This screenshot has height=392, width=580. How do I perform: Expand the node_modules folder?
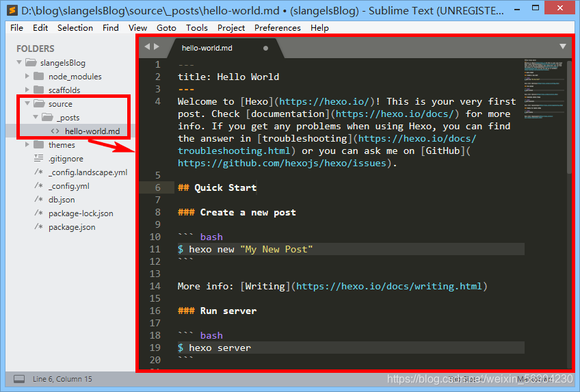click(27, 76)
